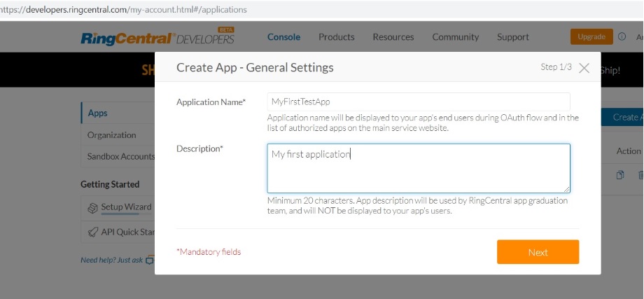Screen dimensions: 644x299
Task: Click inside the Description text area
Action: pos(418,168)
